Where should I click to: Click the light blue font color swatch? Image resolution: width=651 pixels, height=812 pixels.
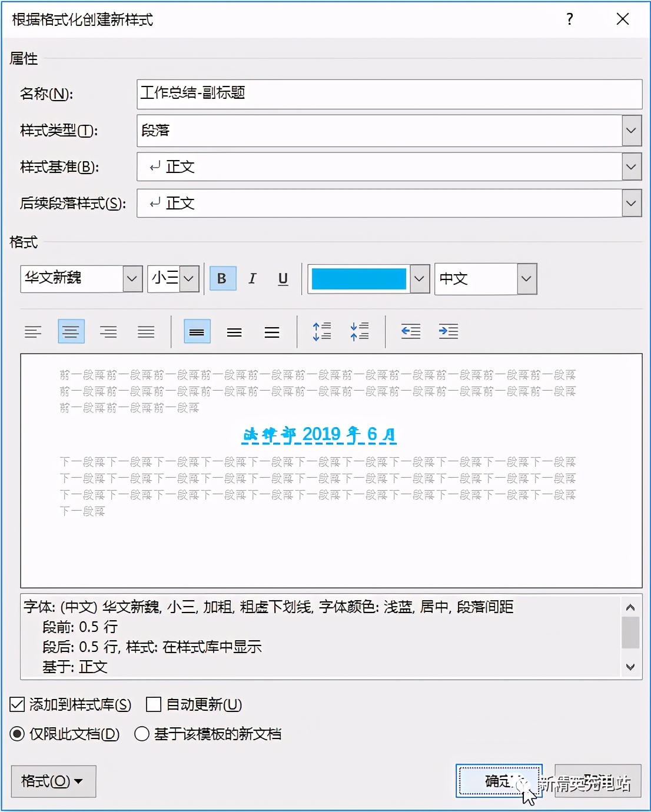coord(358,279)
